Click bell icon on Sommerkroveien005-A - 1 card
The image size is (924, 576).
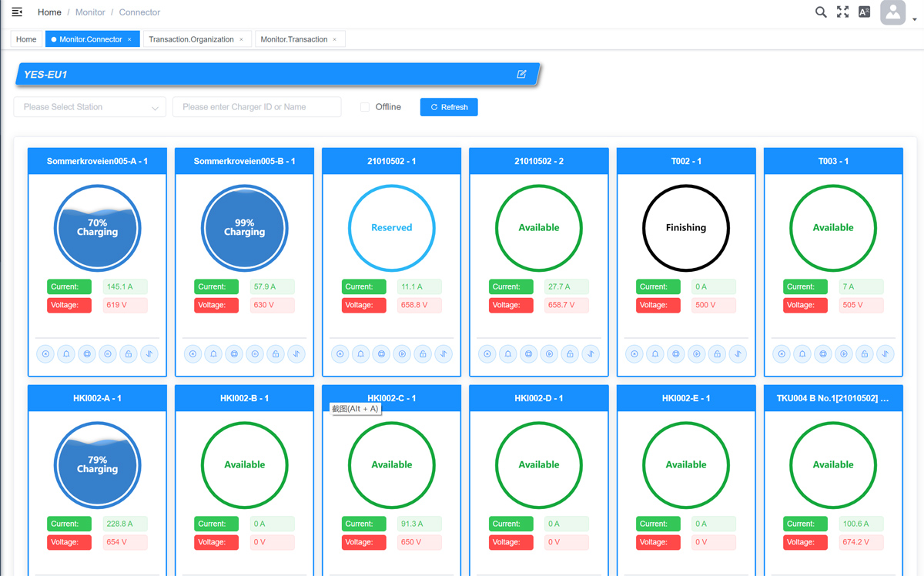tap(66, 354)
